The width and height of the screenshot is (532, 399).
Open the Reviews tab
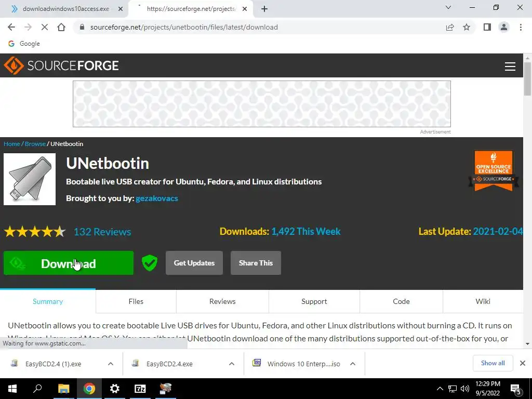[222, 301]
